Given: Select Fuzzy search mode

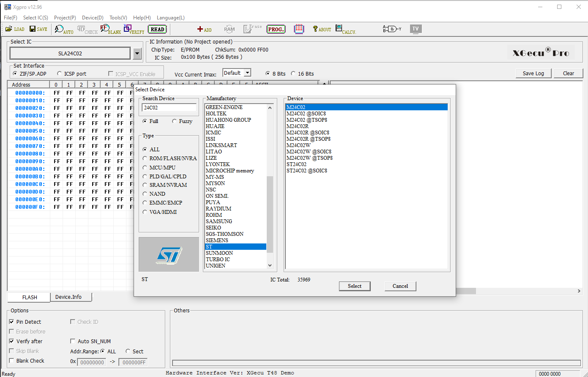Looking at the screenshot, I should tap(182, 121).
